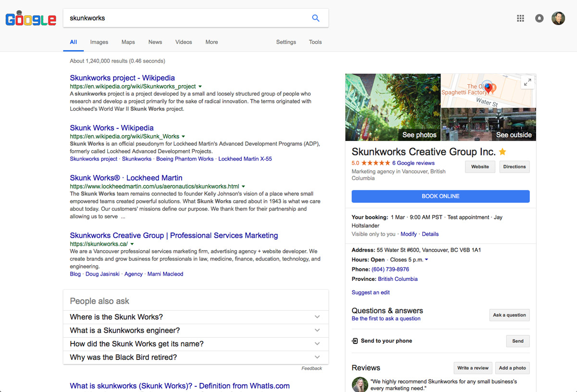Click the Ask a question button
Viewport: 577px width, 392px height.
(510, 315)
